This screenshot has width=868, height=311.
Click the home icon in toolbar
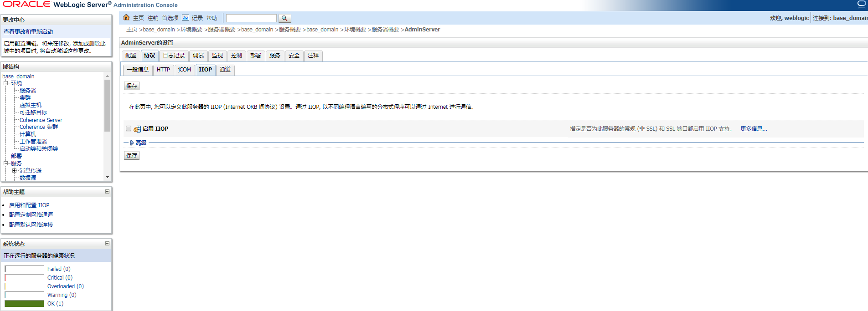[126, 18]
